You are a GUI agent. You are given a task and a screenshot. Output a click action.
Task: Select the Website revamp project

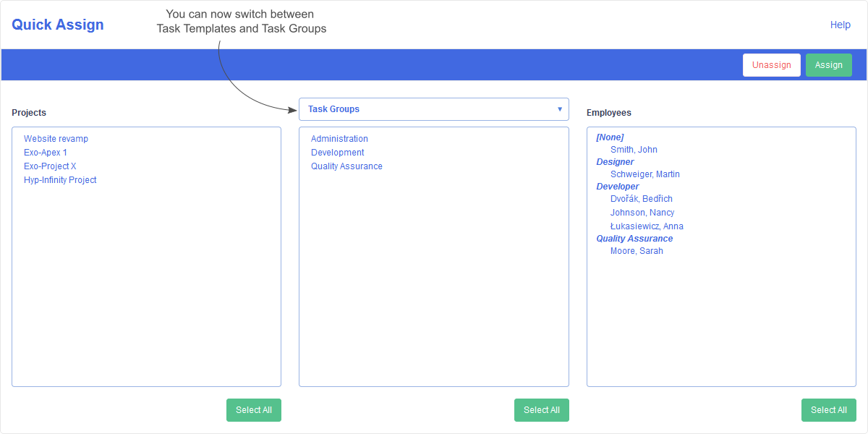point(56,139)
